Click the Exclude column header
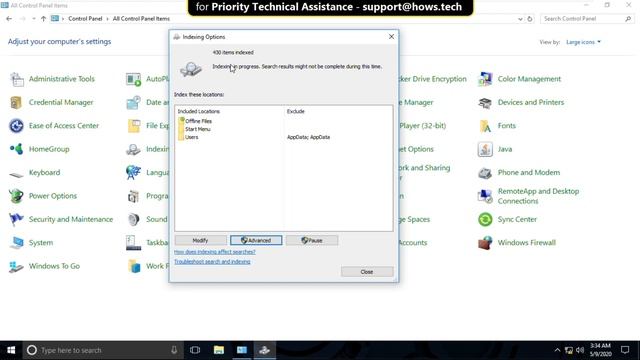Image resolution: width=640 pixels, height=360 pixels. (x=296, y=111)
